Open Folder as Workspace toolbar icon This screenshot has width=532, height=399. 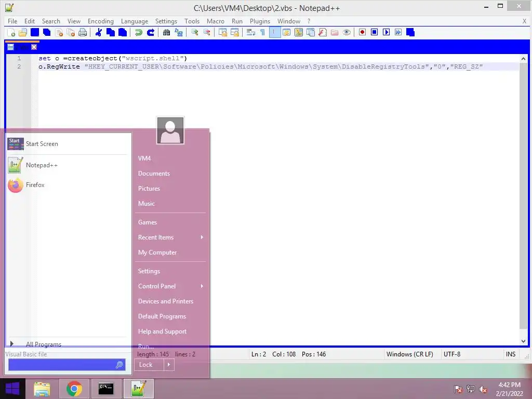point(335,32)
